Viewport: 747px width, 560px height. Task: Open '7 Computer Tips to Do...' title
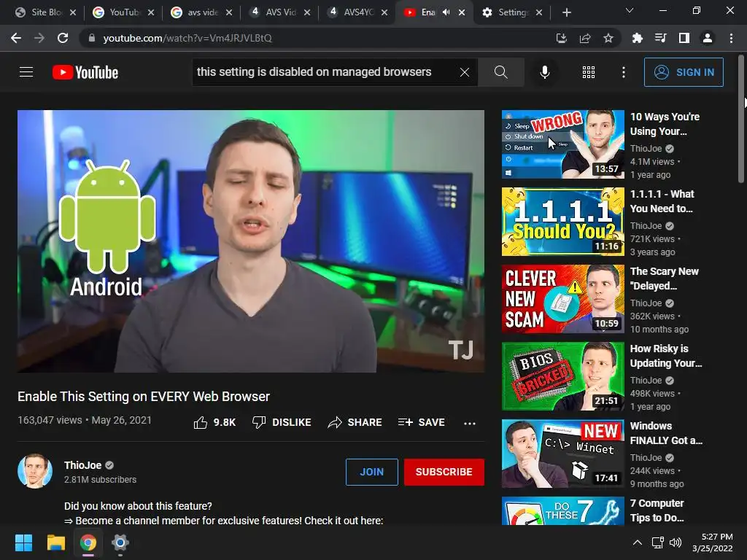click(657, 510)
